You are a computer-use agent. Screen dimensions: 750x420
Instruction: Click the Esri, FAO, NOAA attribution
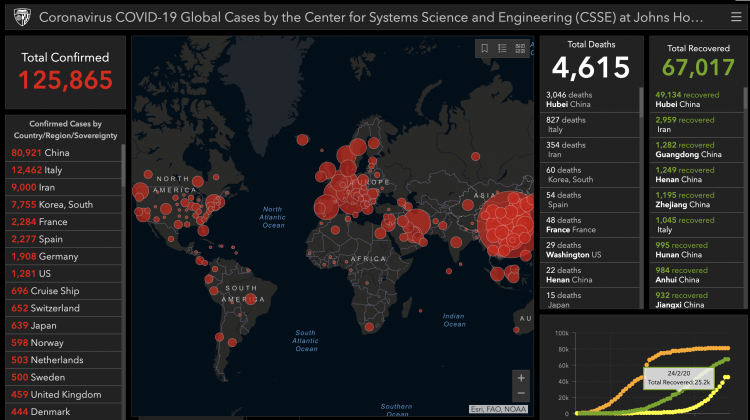tap(498, 408)
